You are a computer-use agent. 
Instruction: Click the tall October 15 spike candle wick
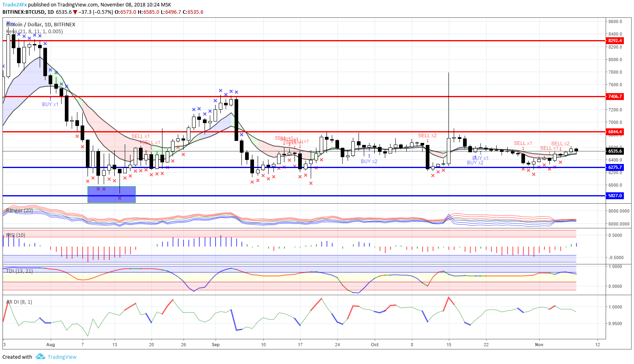449,105
